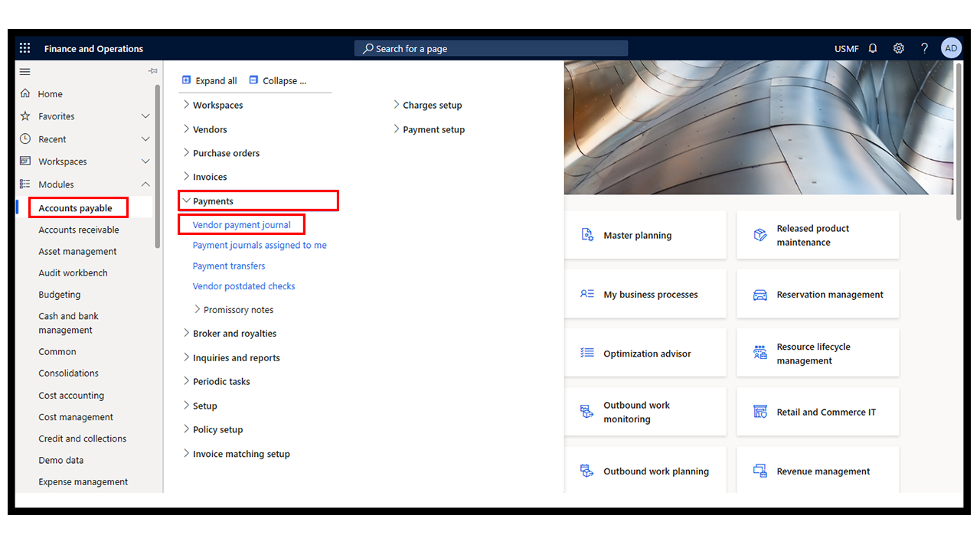
Task: Click the Retail and Commerce IT icon
Action: pos(760,412)
